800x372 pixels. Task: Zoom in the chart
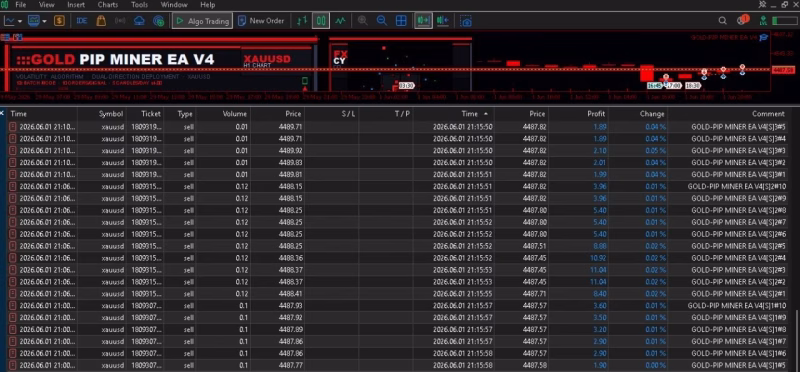coord(363,21)
